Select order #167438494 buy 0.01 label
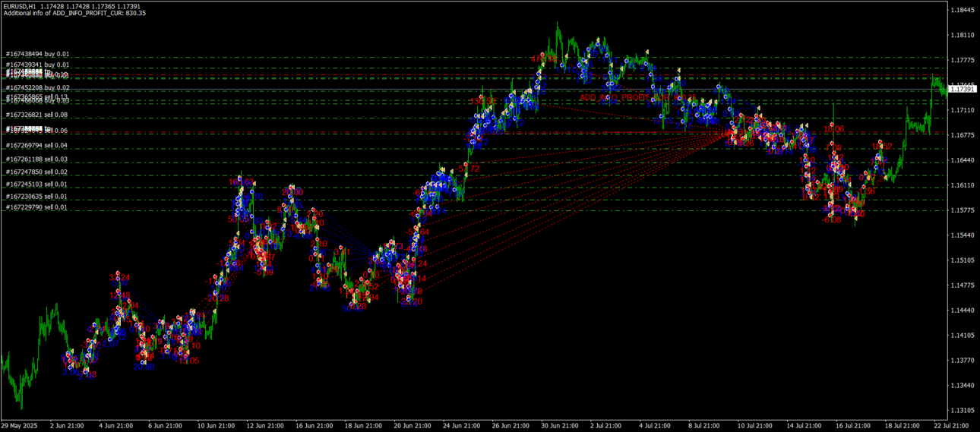 point(38,54)
